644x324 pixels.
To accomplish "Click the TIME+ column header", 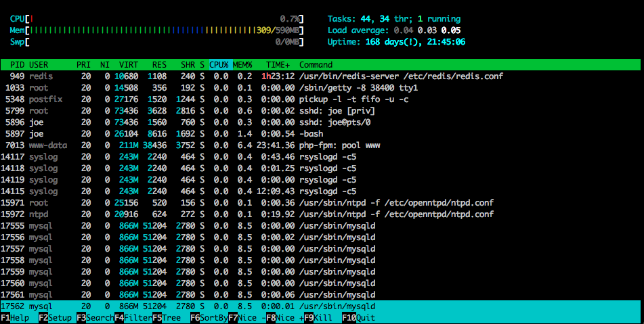I will coord(278,64).
